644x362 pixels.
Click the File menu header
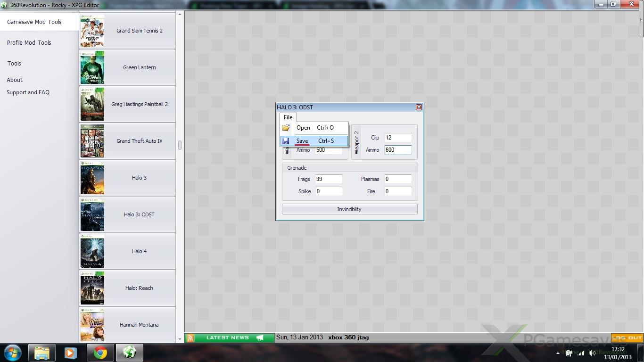pyautogui.click(x=288, y=117)
